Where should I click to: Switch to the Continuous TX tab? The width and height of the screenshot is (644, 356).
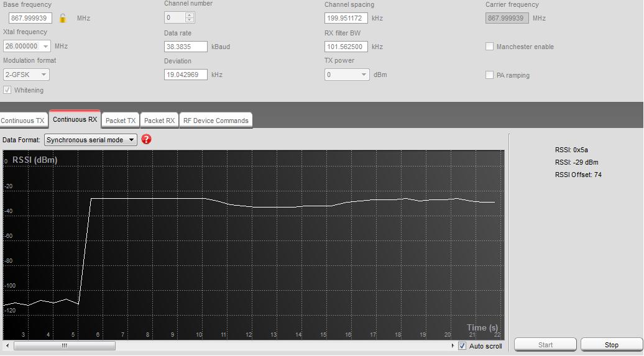(23, 121)
